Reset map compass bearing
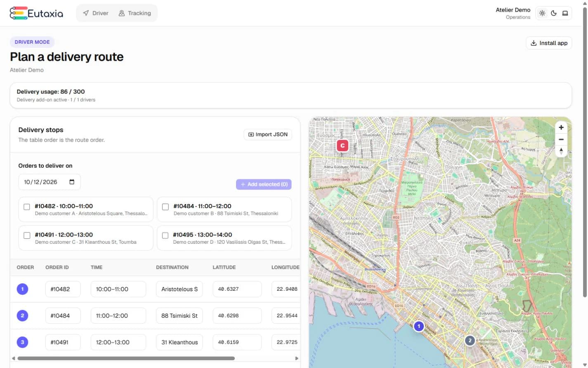The height and width of the screenshot is (368, 588). [x=561, y=151]
